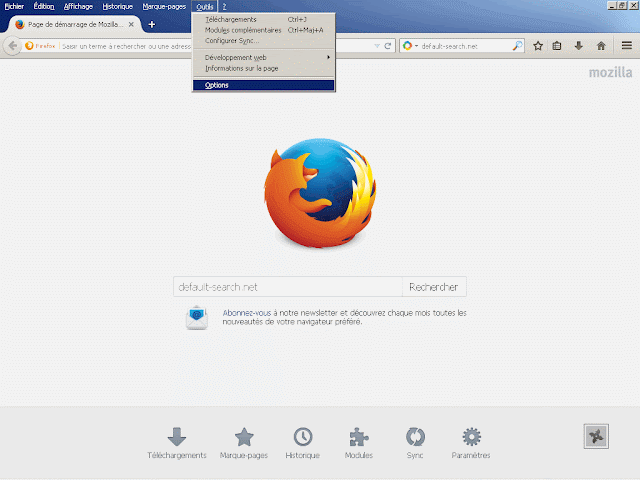This screenshot has width=640, height=480.
Task: Close the Page de démarrage tab
Action: (131, 24)
